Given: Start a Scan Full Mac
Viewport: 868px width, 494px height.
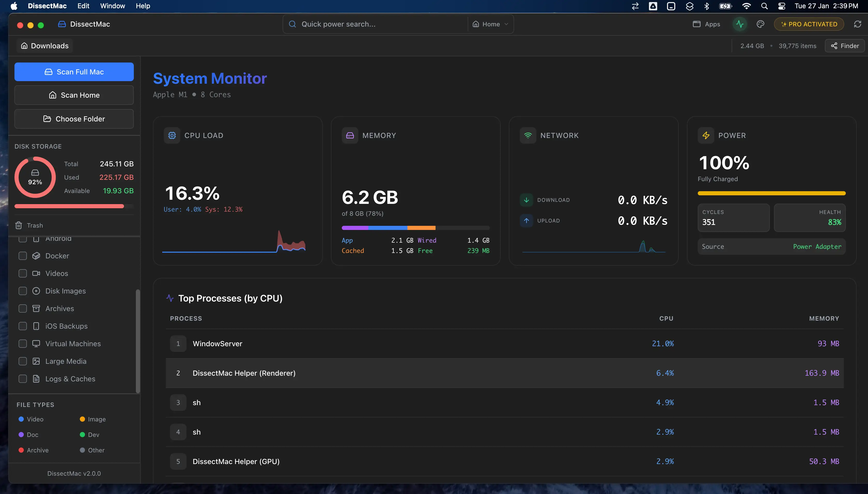Looking at the screenshot, I should [x=74, y=72].
